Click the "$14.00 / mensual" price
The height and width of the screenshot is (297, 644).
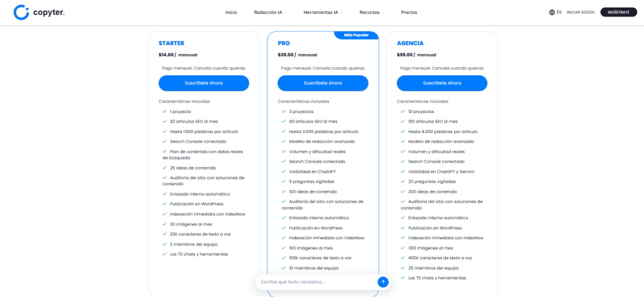178,55
